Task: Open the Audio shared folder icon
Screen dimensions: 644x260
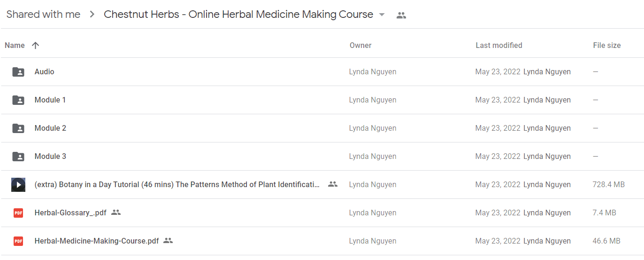Action: coord(18,72)
